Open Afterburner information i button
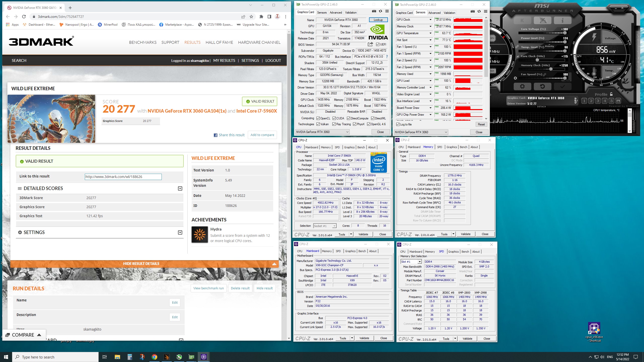The image size is (644, 362). 562,20
